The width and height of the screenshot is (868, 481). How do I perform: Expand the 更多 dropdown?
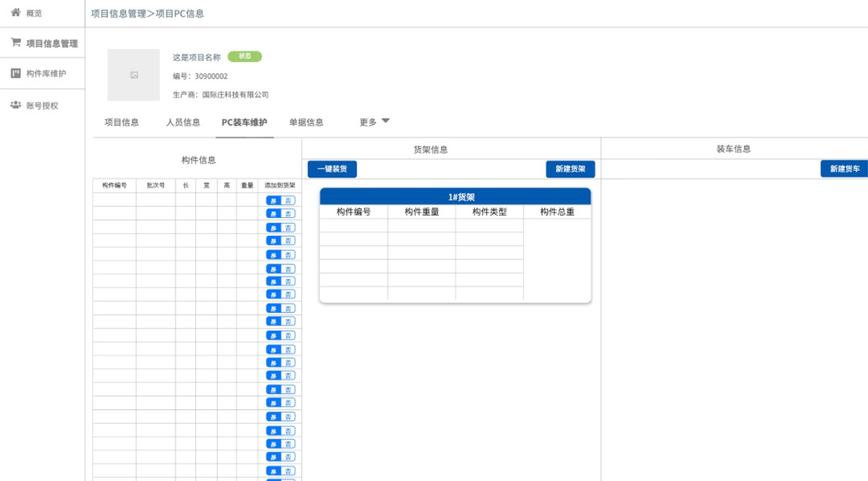pyautogui.click(x=374, y=122)
